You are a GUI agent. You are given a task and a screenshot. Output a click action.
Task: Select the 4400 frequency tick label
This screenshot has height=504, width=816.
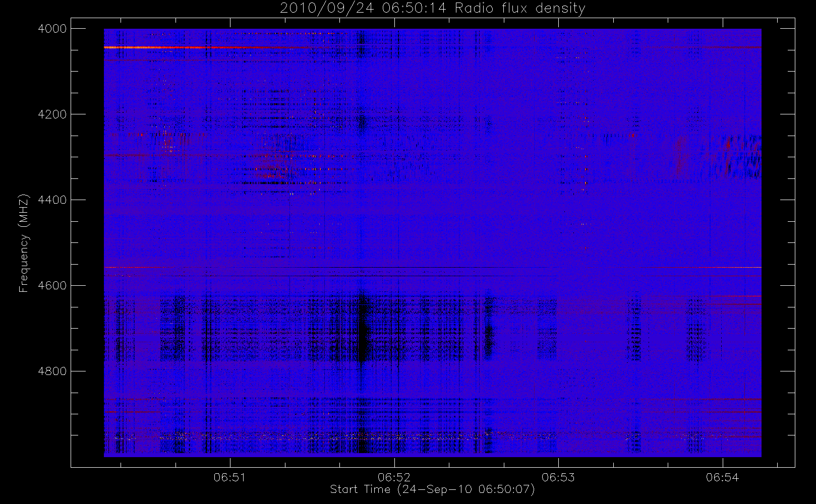(52, 200)
